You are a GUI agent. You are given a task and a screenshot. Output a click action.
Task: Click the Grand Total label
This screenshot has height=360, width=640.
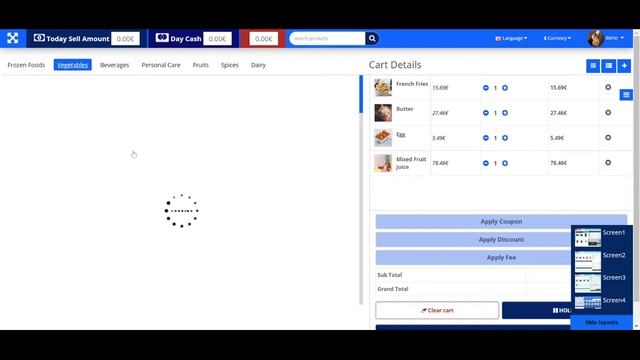coord(393,289)
